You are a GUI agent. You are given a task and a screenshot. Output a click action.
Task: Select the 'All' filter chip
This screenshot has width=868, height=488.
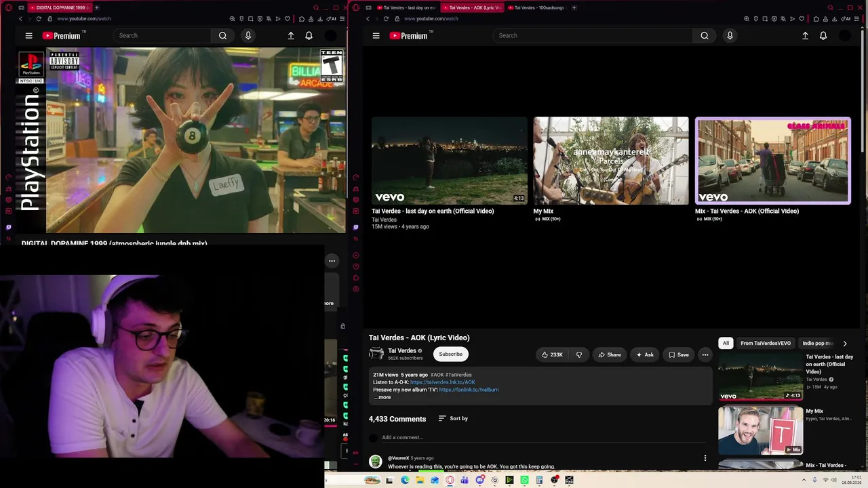click(726, 344)
